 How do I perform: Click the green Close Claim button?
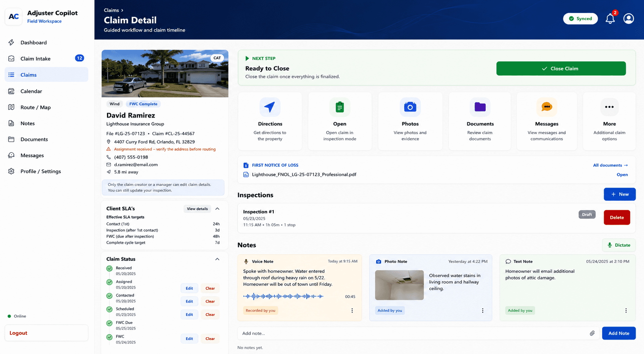(x=561, y=69)
